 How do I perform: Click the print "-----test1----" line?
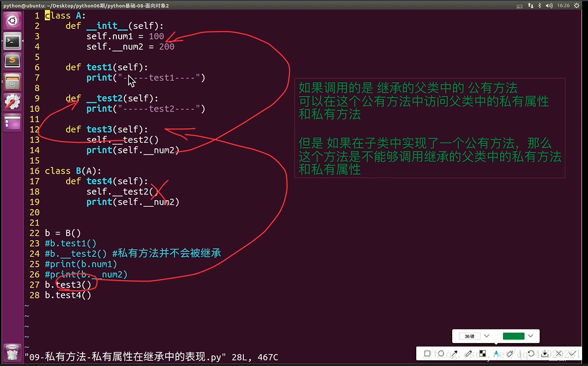(x=146, y=77)
